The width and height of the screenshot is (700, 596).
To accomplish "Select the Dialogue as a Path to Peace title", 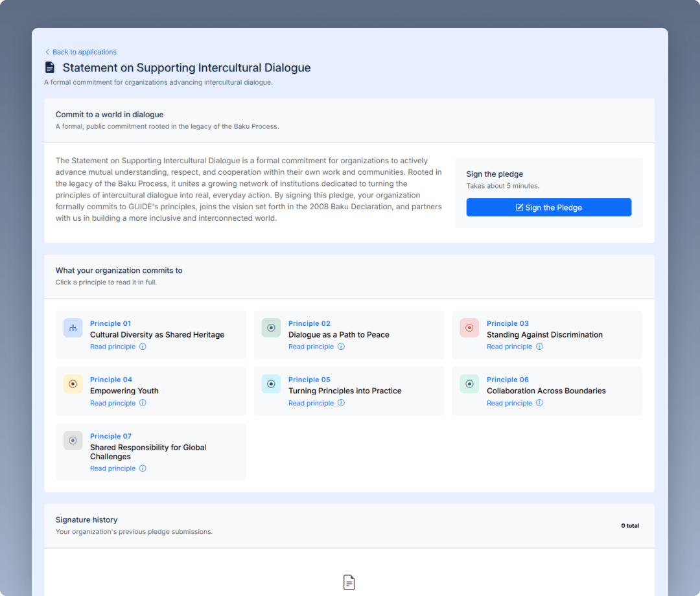I will pos(339,334).
